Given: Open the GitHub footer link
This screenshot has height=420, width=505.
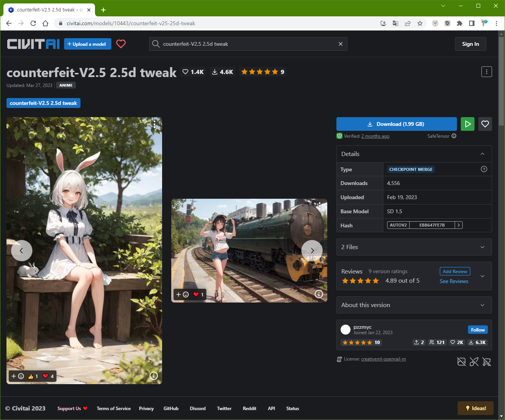Looking at the screenshot, I should [x=171, y=408].
